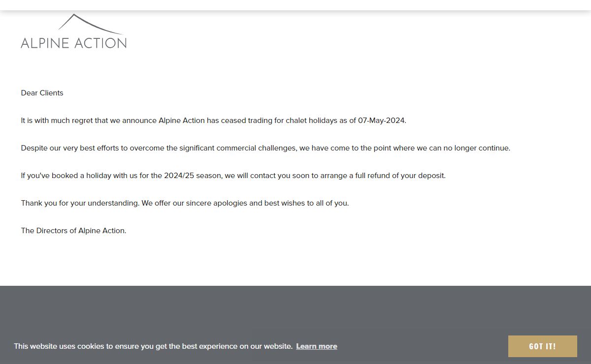Click the 'Dear Clients' greeting text
Image resolution: width=591 pixels, height=364 pixels.
point(42,93)
